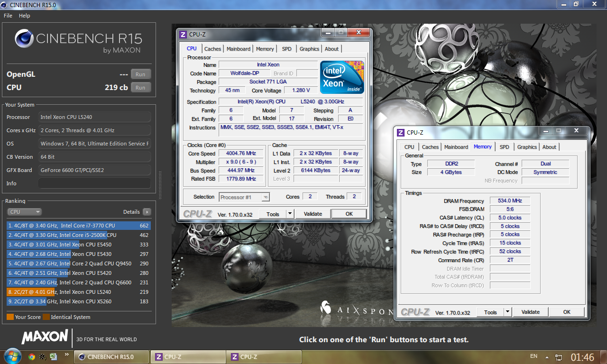Click the brown Identical System legend swatch

(x=46, y=317)
